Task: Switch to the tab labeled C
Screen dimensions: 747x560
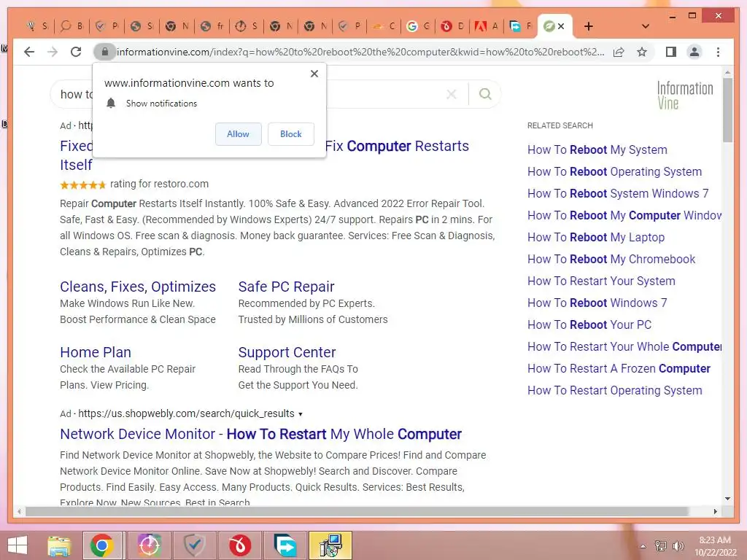Action: (x=384, y=26)
